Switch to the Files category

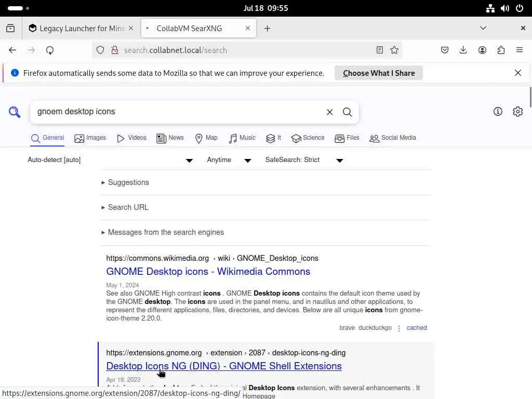[x=347, y=138]
